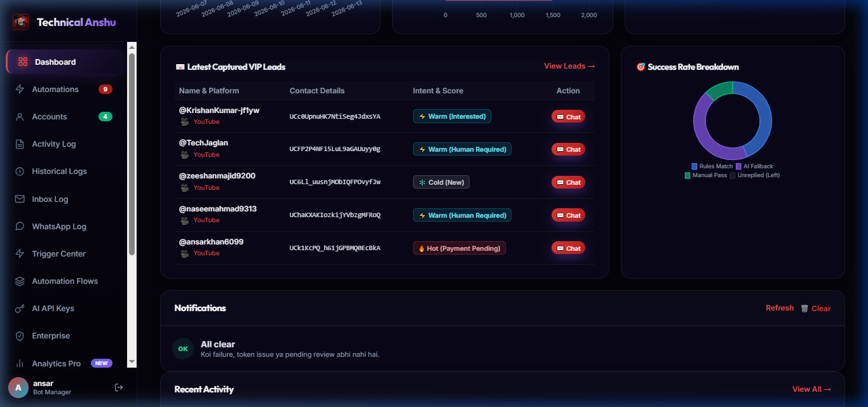The width and height of the screenshot is (868, 407).
Task: Click the Automations lightning icon
Action: pos(20,90)
